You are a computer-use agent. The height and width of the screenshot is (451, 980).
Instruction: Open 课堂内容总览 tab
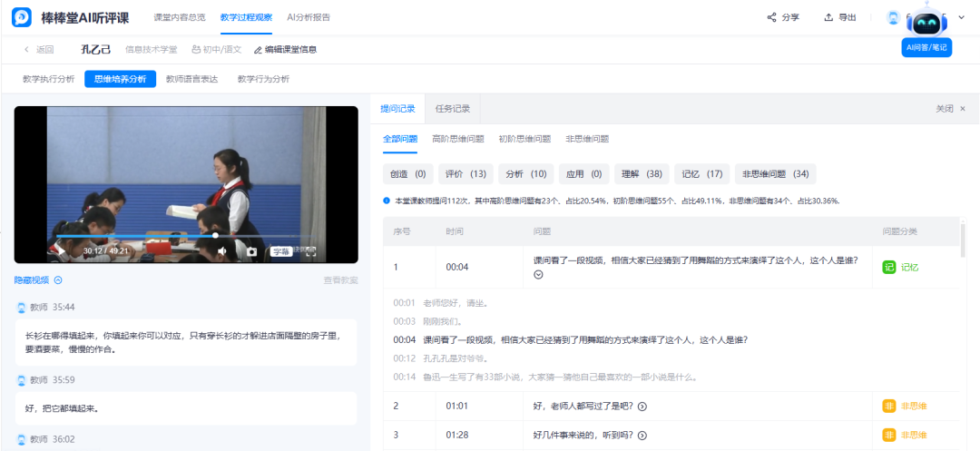pyautogui.click(x=180, y=17)
